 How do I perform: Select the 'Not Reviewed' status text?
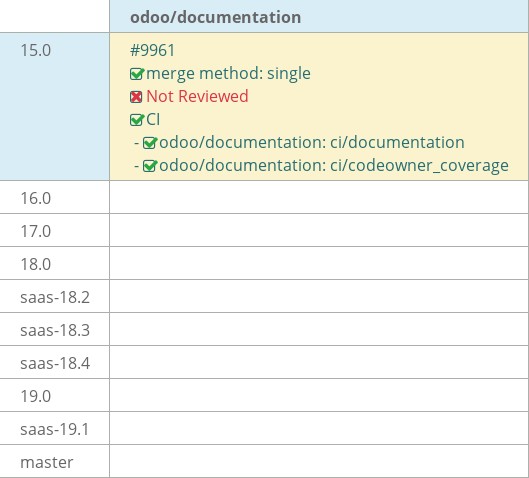[x=197, y=96]
